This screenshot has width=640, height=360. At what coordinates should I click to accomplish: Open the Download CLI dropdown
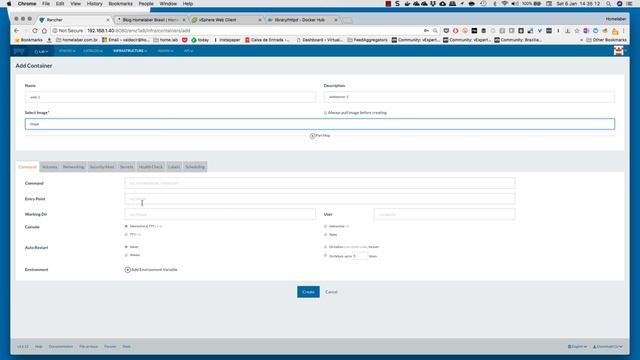607,347
